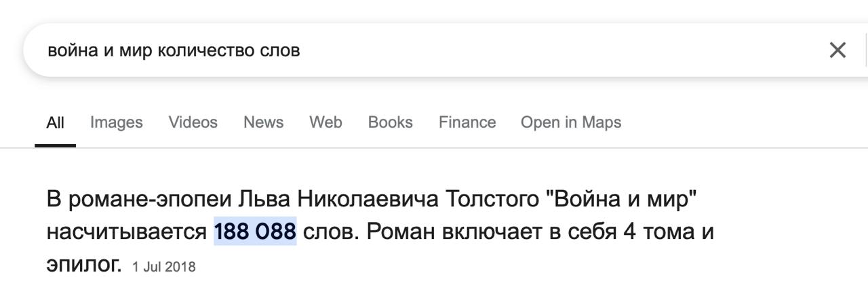The height and width of the screenshot is (296, 868).
Task: Click the word "насчитывается" in the answer
Action: pos(126,232)
